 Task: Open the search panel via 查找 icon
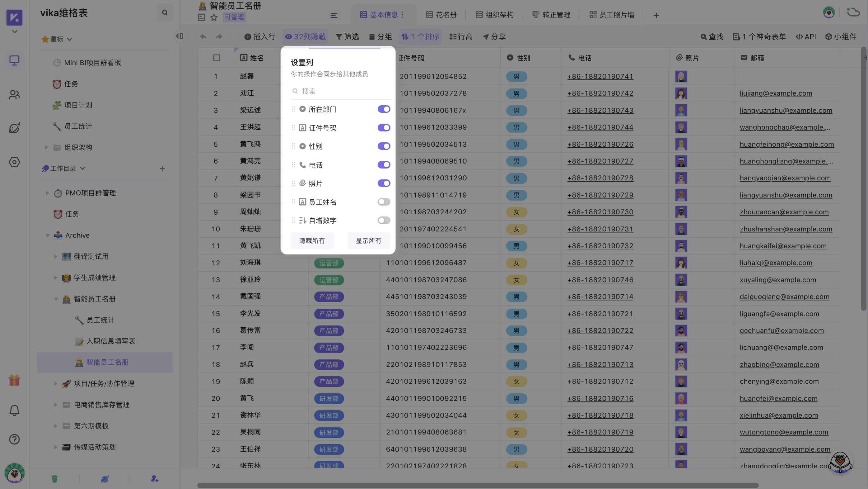pyautogui.click(x=711, y=36)
